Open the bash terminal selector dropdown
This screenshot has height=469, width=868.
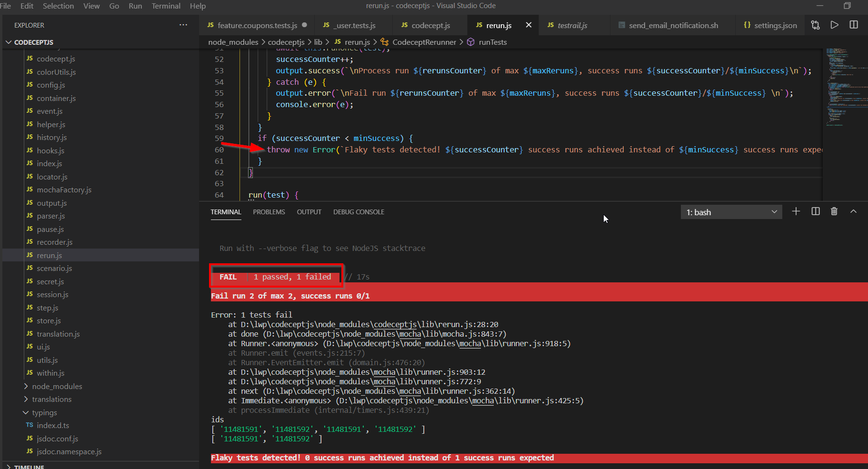pyautogui.click(x=731, y=212)
